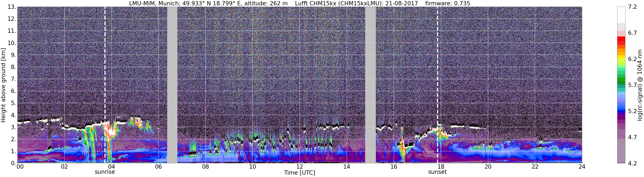Click the colorbar tick label '7.2'
This screenshot has width=644, height=177.
(632, 7)
